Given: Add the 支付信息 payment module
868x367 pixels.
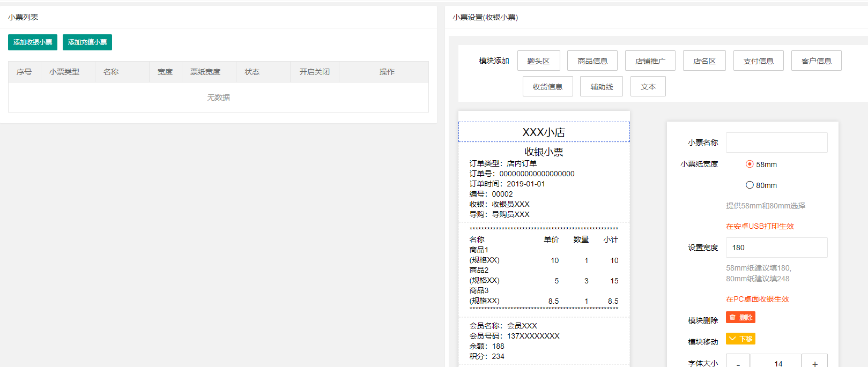Looking at the screenshot, I should coord(758,61).
